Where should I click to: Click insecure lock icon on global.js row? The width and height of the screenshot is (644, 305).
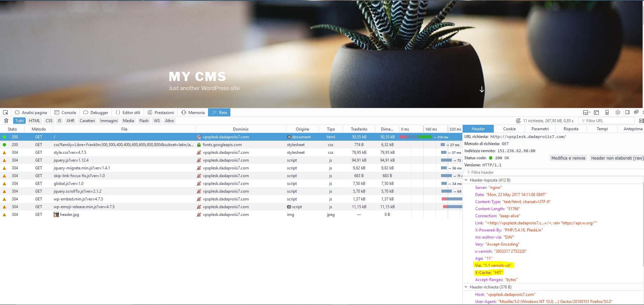199,184
